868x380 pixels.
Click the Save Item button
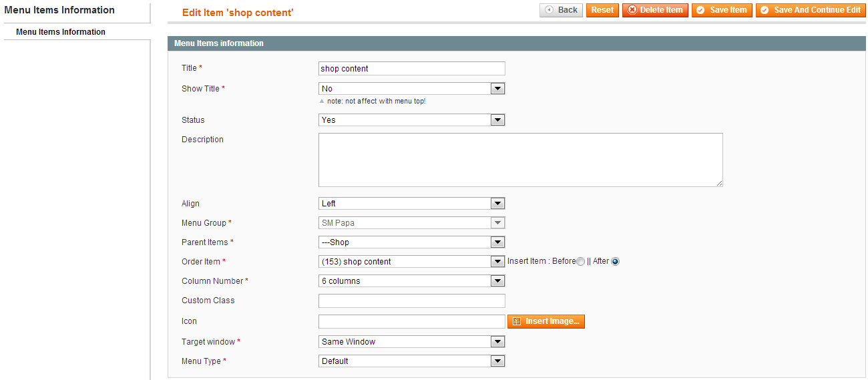click(x=722, y=10)
